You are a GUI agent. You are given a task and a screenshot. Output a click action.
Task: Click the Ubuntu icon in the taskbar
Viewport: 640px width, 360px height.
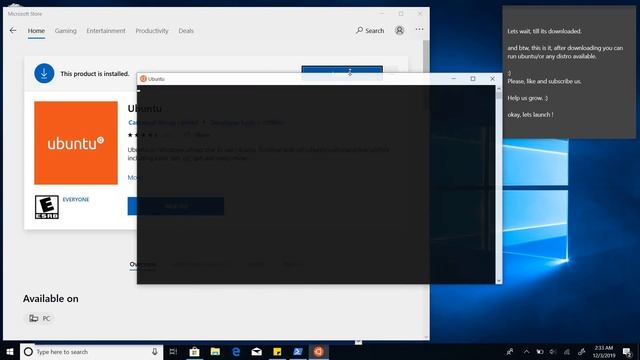(319, 351)
